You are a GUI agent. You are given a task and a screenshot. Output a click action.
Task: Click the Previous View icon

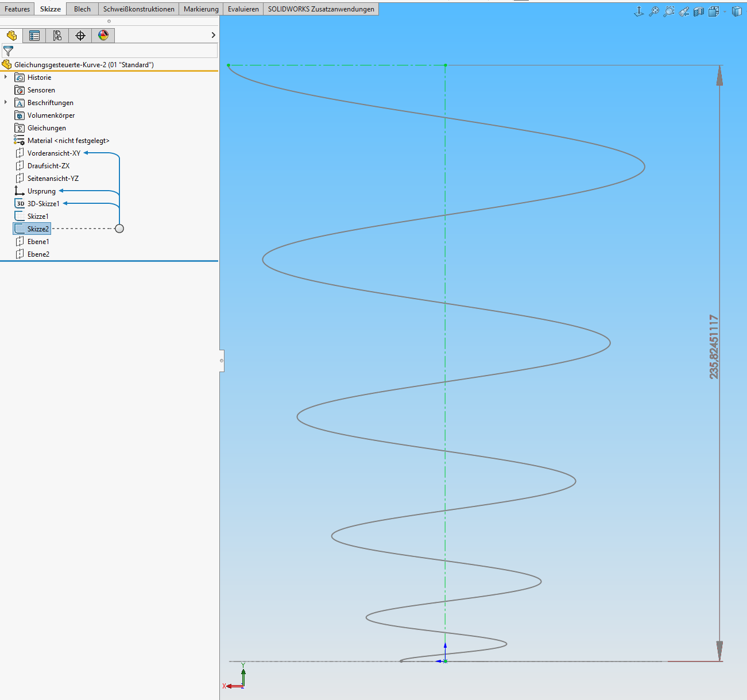tap(684, 11)
